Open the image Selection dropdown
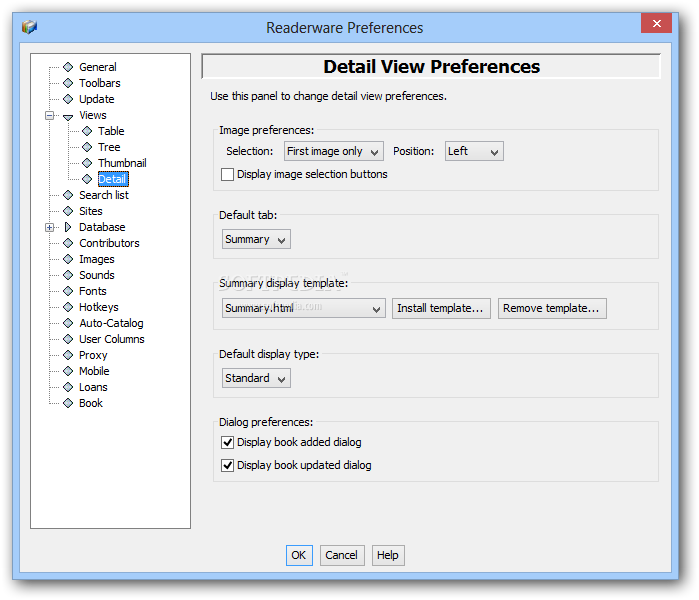 (x=333, y=152)
